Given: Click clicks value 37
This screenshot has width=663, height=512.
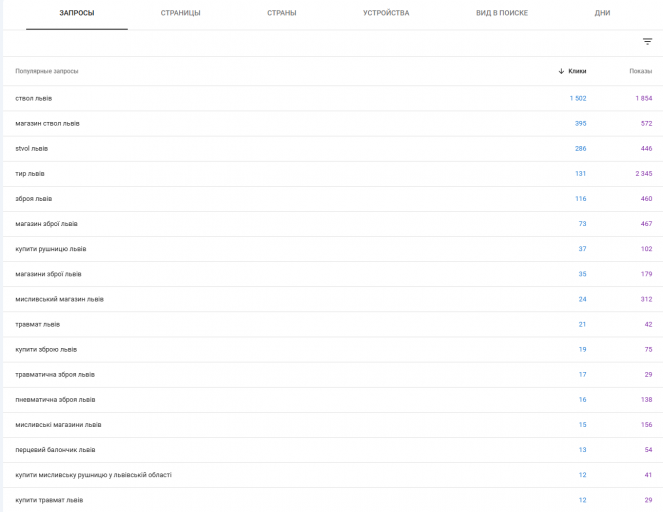Looking at the screenshot, I should 582,249.
